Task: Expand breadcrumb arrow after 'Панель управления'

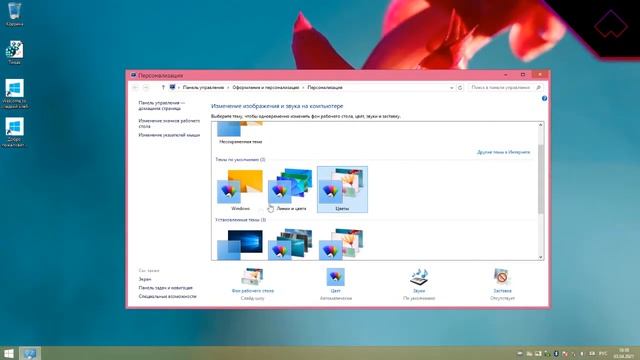Action: pos(228,88)
